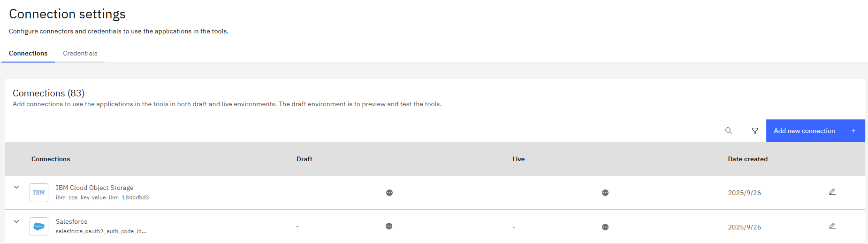Click IBM Cloud Object Storage draft status icon

click(389, 193)
